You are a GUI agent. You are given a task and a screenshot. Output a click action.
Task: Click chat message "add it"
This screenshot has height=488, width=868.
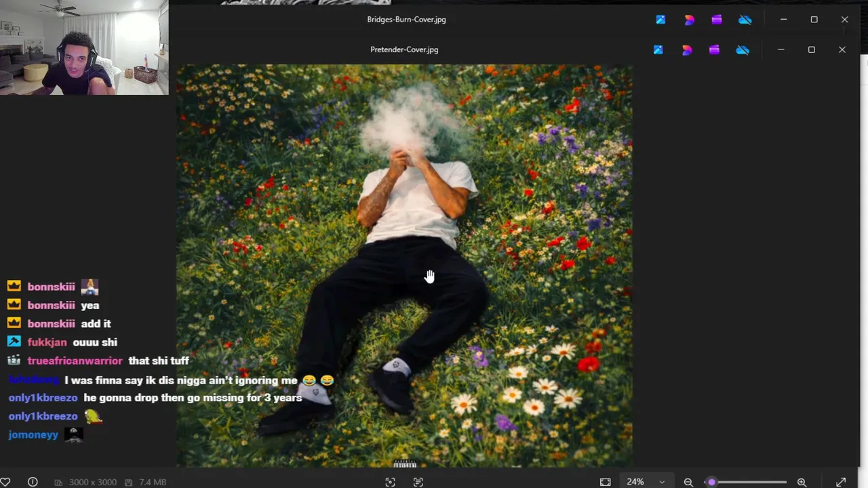(x=96, y=324)
